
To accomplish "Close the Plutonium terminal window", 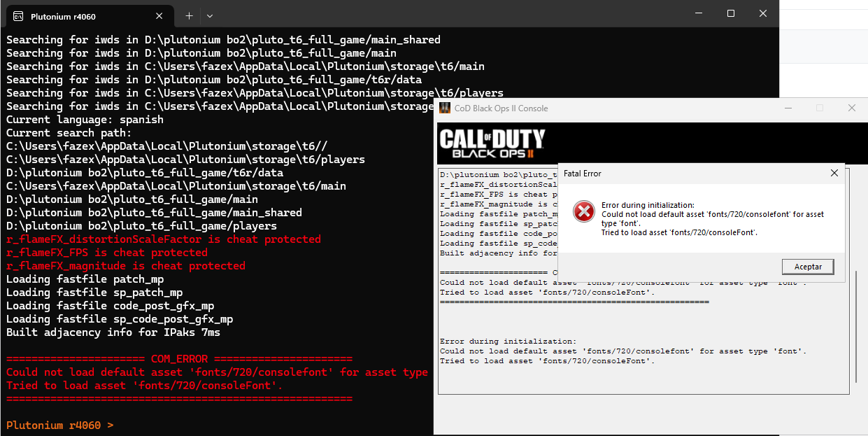I will click(x=763, y=13).
